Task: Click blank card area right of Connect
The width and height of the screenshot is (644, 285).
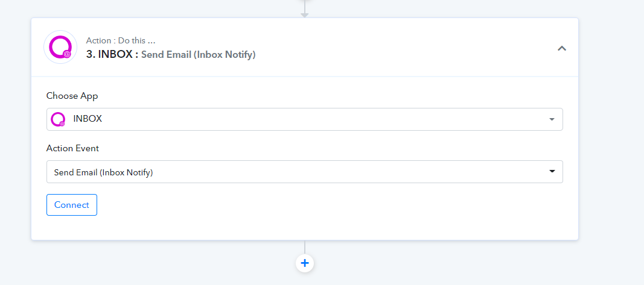Action: 332,205
